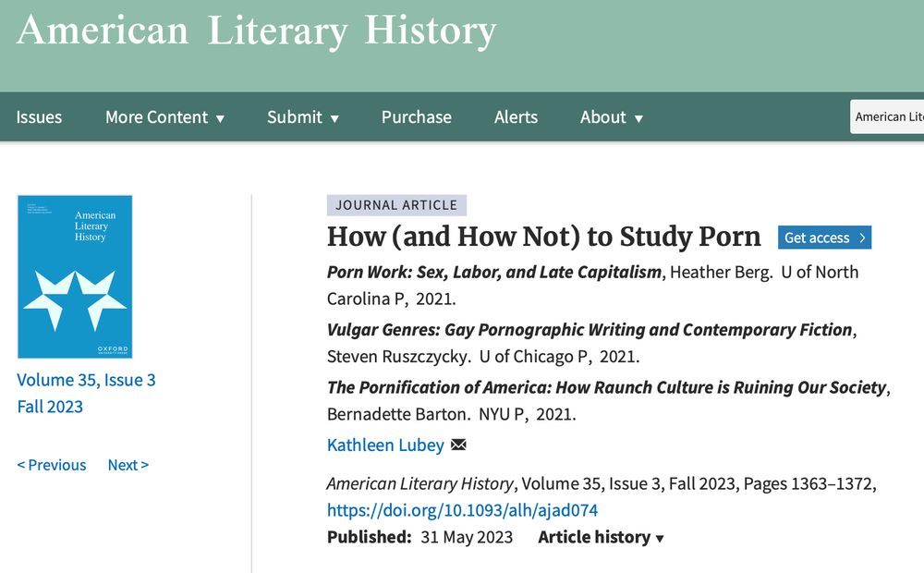Go to the Next article
Image resolution: width=924 pixels, height=573 pixels.
(128, 465)
